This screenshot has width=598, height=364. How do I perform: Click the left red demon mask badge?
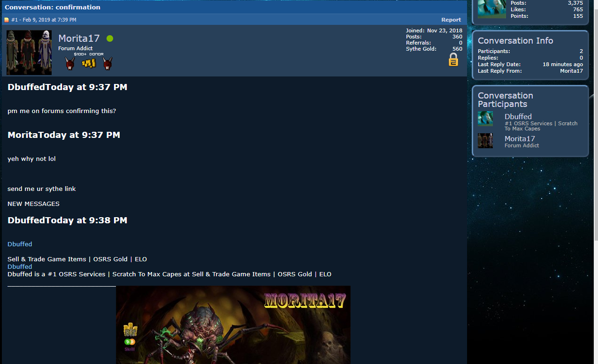click(70, 63)
